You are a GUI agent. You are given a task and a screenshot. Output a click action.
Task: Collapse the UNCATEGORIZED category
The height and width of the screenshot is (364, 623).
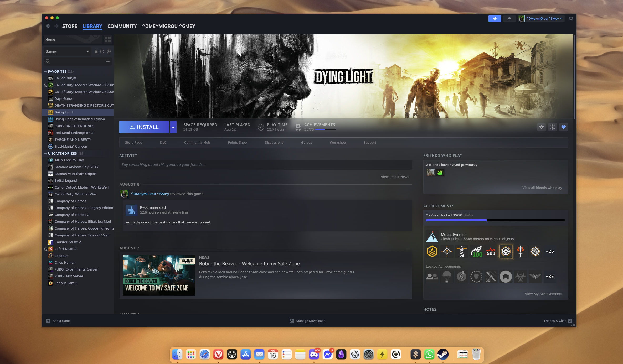tap(45, 153)
